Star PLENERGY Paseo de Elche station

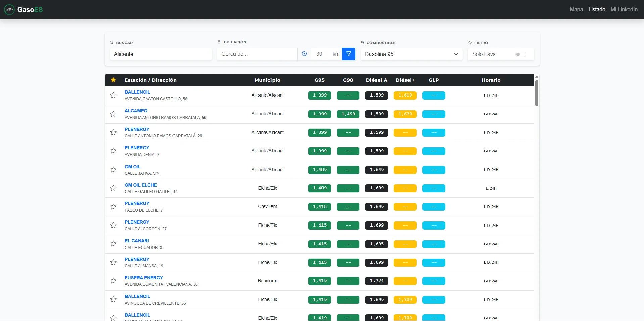tap(113, 207)
